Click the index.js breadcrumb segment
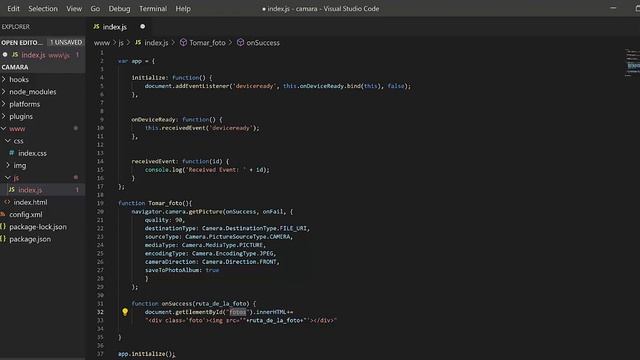This screenshot has width=640, height=360. tap(156, 43)
